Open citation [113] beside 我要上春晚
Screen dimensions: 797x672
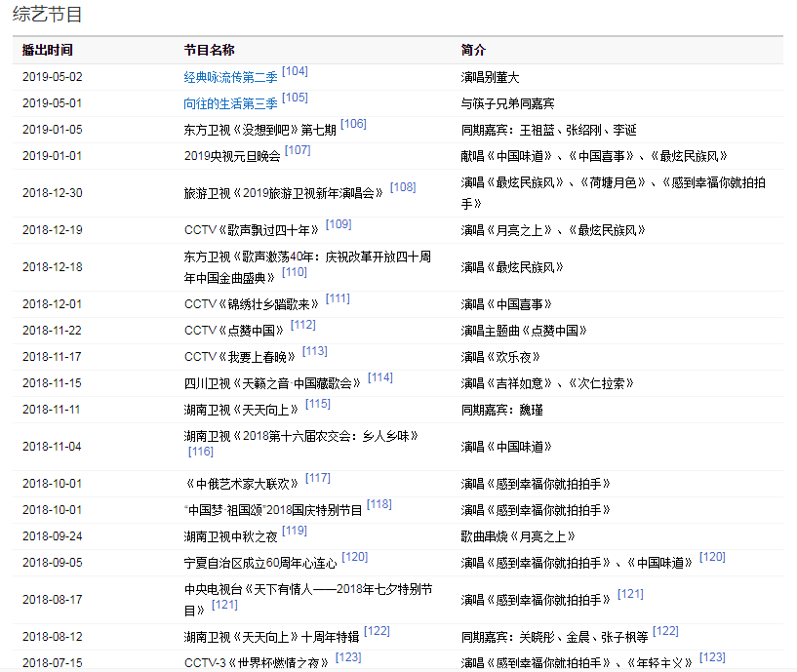[314, 352]
